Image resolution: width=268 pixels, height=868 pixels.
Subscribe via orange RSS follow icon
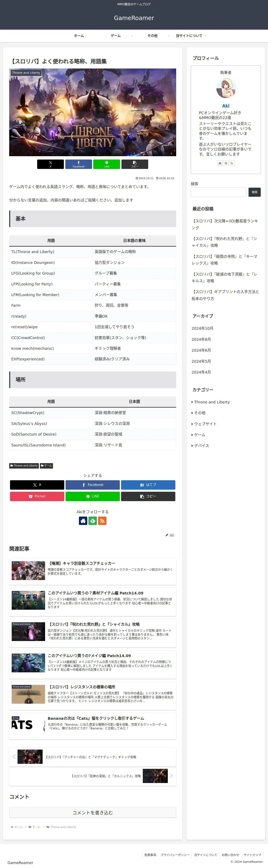[x=102, y=521]
